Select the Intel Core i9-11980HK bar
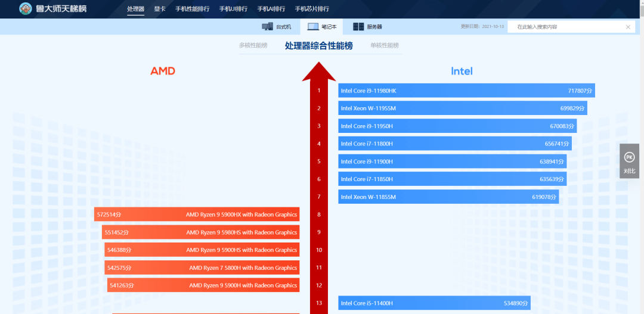 click(466, 91)
